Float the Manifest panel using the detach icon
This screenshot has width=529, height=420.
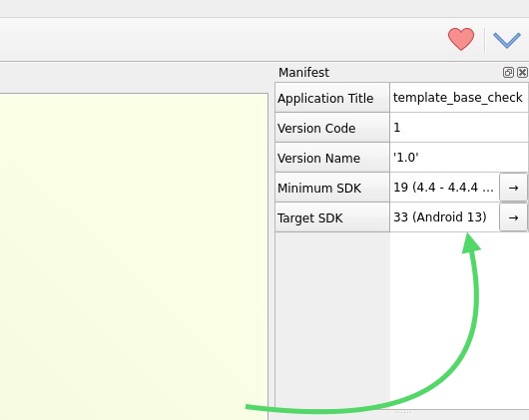coord(508,72)
